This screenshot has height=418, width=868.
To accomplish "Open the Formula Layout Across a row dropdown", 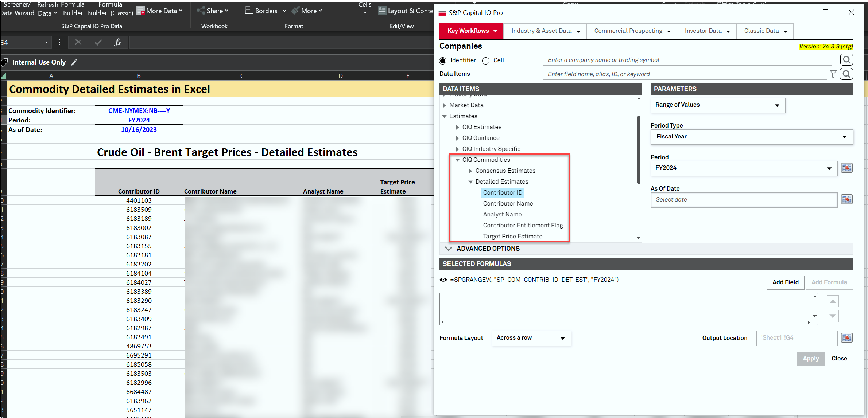I will click(x=531, y=338).
